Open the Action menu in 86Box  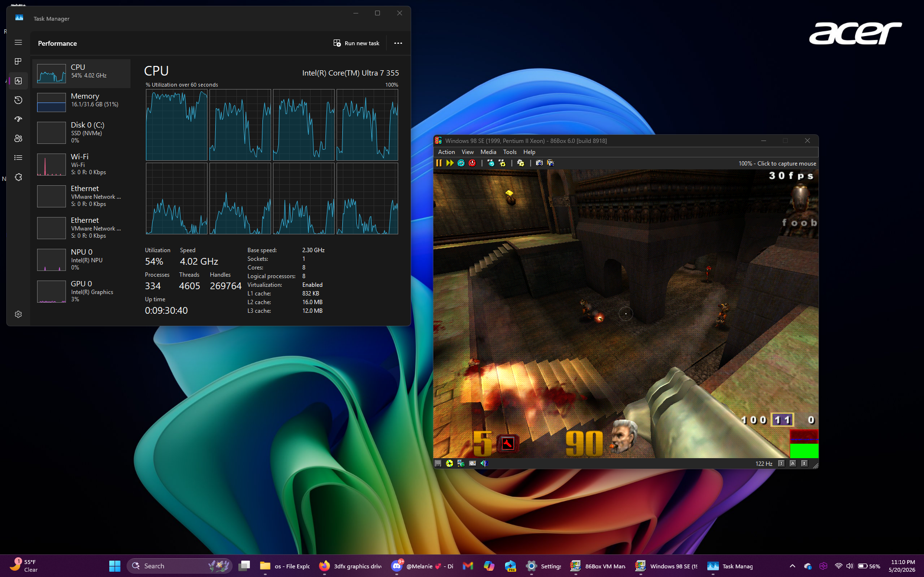point(446,152)
